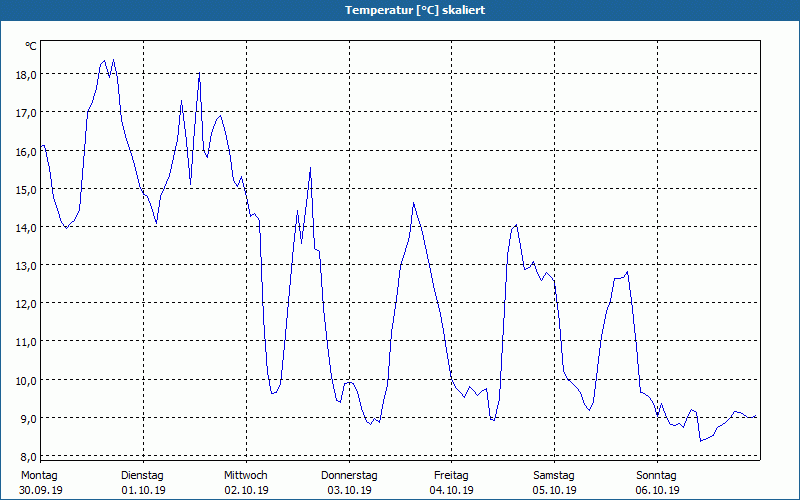Click the Dienstag axis label
Image resolution: width=800 pixels, height=500 pixels.
[x=142, y=476]
